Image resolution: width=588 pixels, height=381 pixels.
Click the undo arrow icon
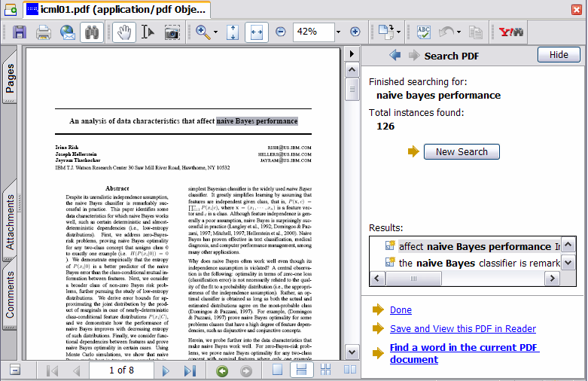pyautogui.click(x=446, y=32)
